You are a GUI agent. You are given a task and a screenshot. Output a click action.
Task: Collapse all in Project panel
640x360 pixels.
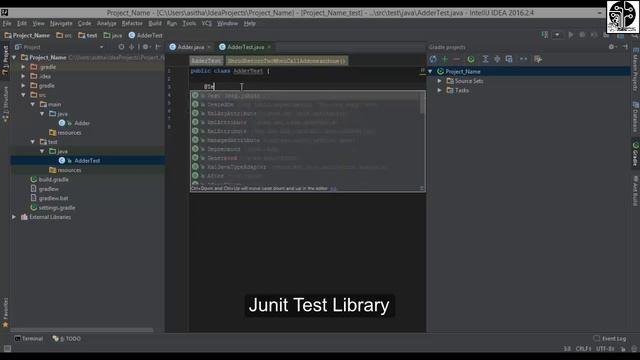click(131, 47)
